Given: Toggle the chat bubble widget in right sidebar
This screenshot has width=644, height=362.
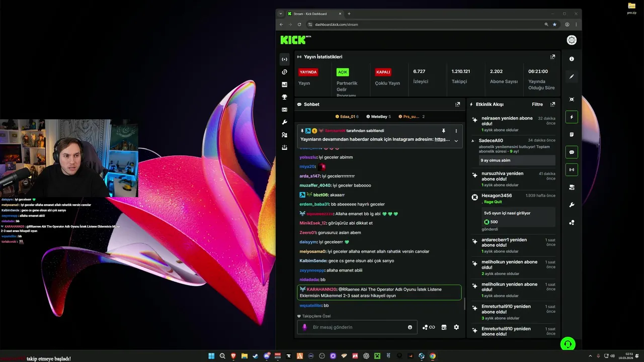Looking at the screenshot, I should (572, 152).
